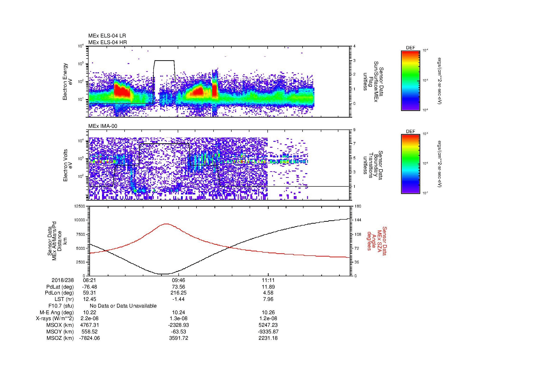Click the 'MEx ELS-04 LR' plot title
The height and width of the screenshot is (392, 555).
(107, 36)
